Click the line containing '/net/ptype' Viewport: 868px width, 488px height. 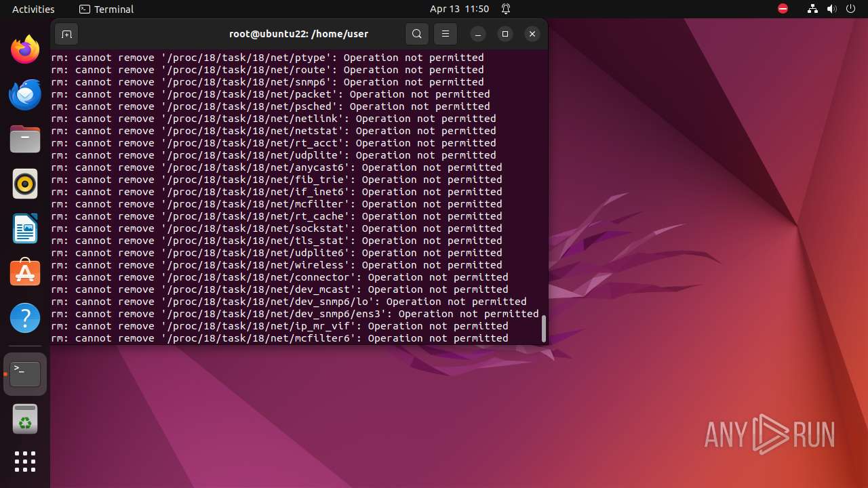[x=267, y=58]
